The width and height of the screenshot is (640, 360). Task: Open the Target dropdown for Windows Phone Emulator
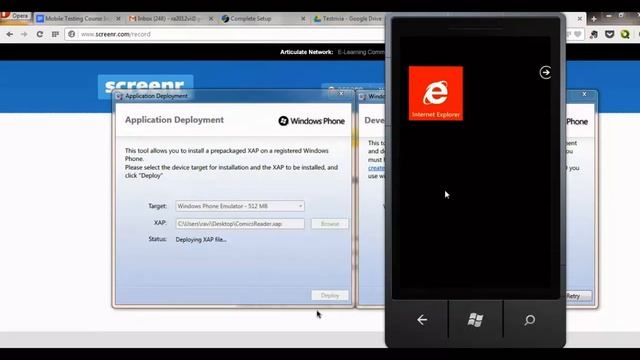(x=240, y=206)
